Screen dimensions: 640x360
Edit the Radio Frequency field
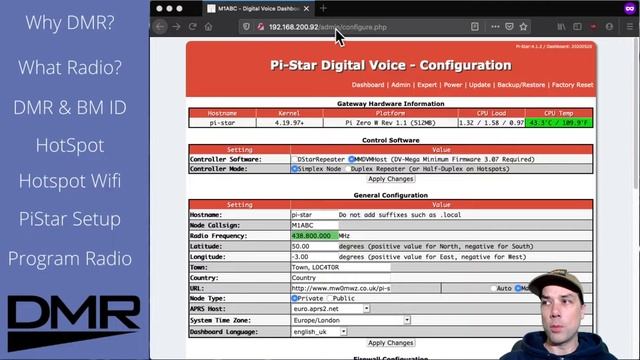(x=314, y=236)
